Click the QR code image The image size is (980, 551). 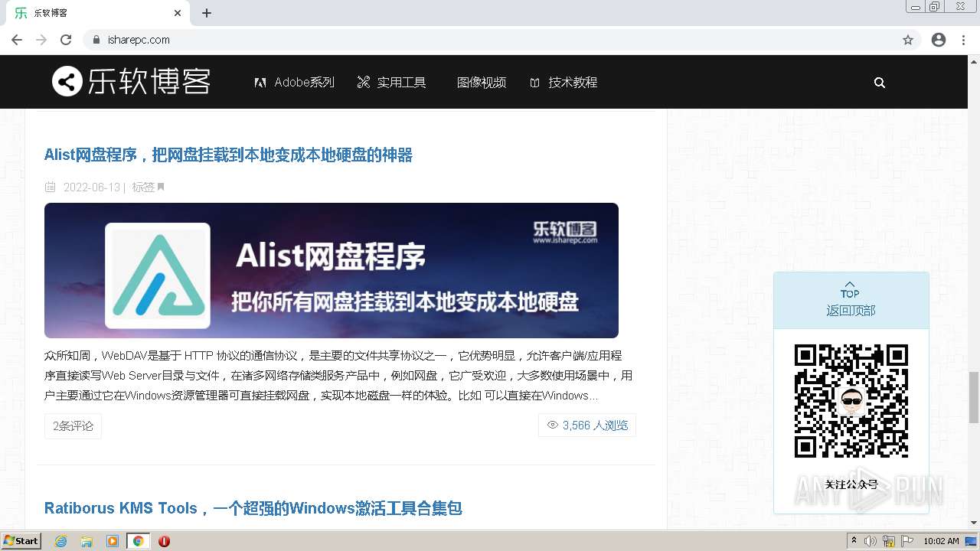tap(851, 401)
